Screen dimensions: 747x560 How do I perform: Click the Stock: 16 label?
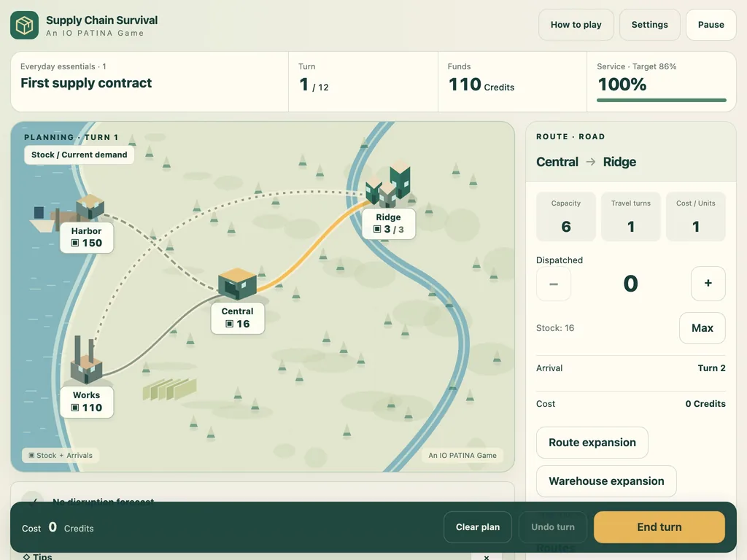555,328
